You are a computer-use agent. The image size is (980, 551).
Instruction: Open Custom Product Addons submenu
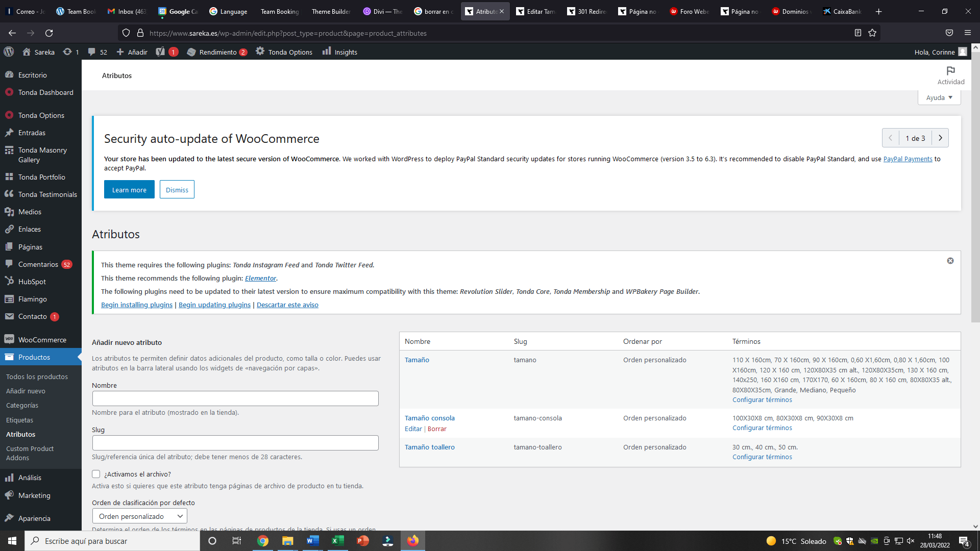point(30,453)
